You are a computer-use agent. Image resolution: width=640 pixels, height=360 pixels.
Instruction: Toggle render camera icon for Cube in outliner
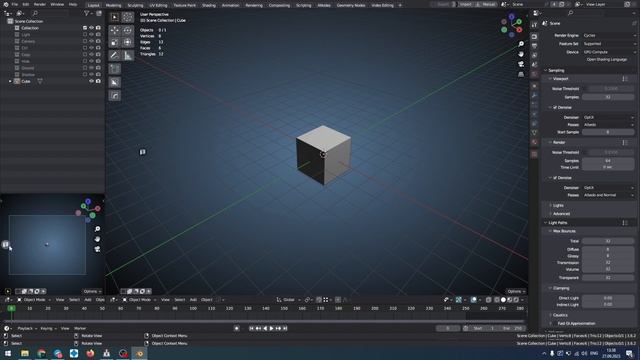(x=98, y=81)
